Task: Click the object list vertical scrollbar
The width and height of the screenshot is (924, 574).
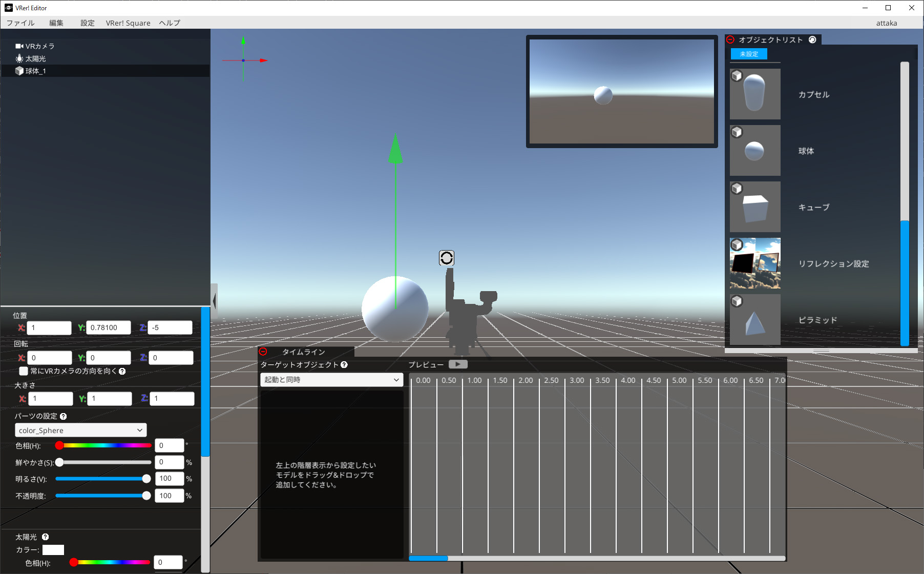Action: coord(905,204)
